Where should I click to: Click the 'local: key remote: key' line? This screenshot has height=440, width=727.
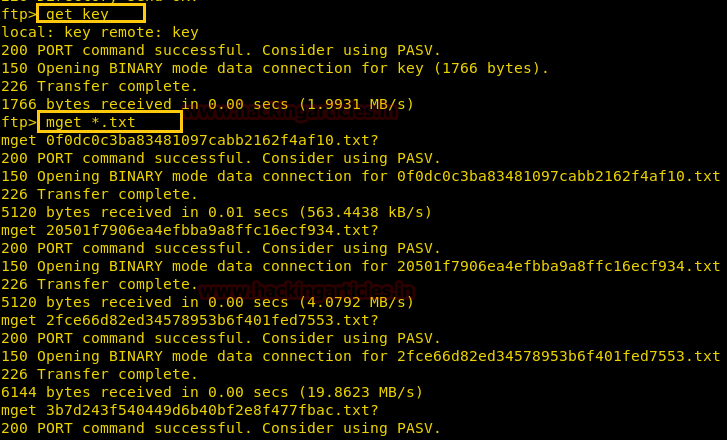pos(100,32)
